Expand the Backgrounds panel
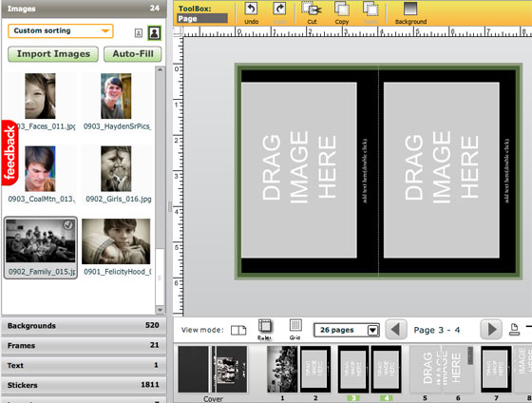This screenshot has height=403, width=532. pyautogui.click(x=84, y=326)
